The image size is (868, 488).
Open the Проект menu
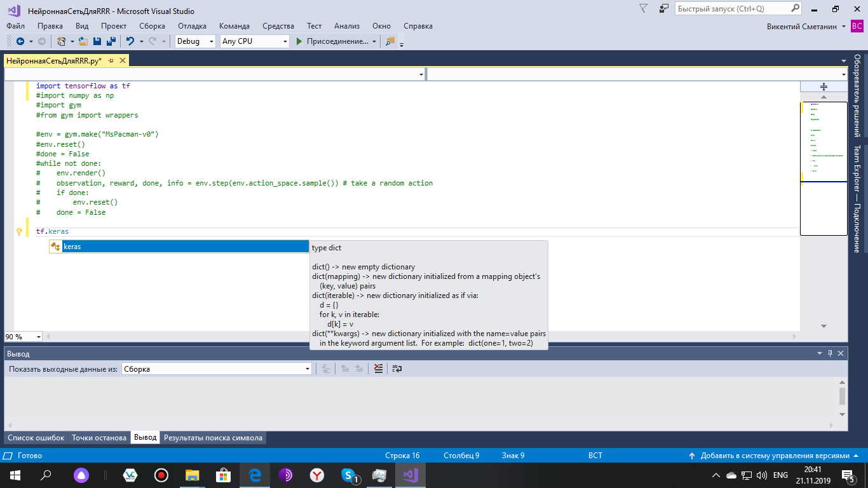click(x=114, y=26)
